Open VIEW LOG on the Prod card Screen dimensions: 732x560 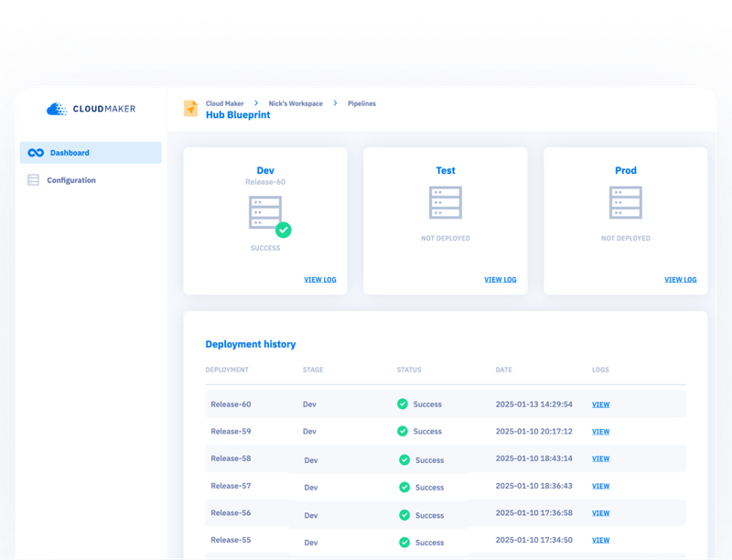681,279
